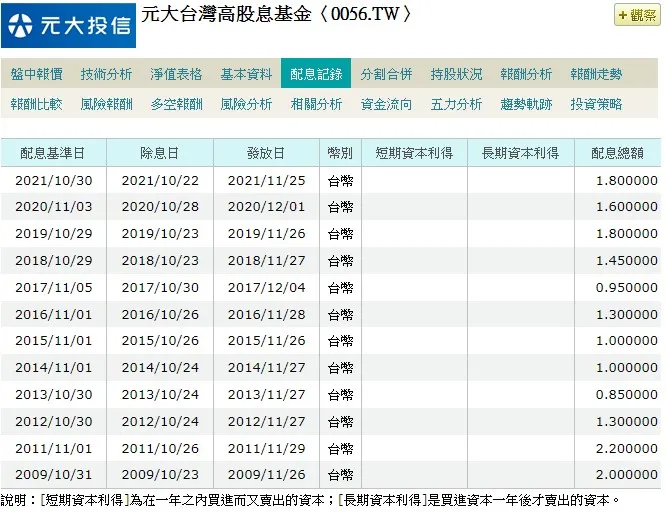Click the 短期資本利得 column header
Screen dimensions: 667x512
(x=414, y=153)
